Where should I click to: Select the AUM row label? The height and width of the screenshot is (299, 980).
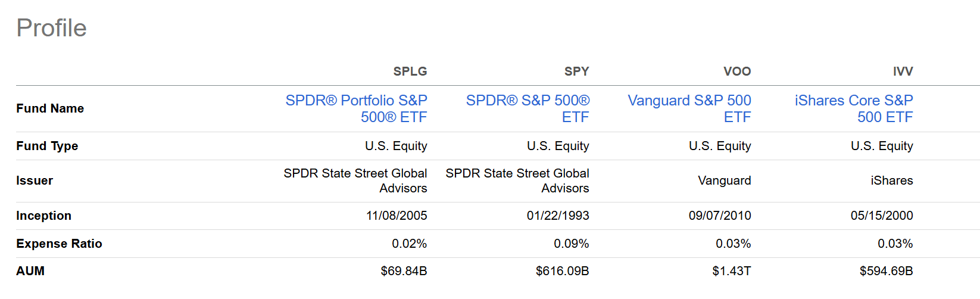(30, 271)
